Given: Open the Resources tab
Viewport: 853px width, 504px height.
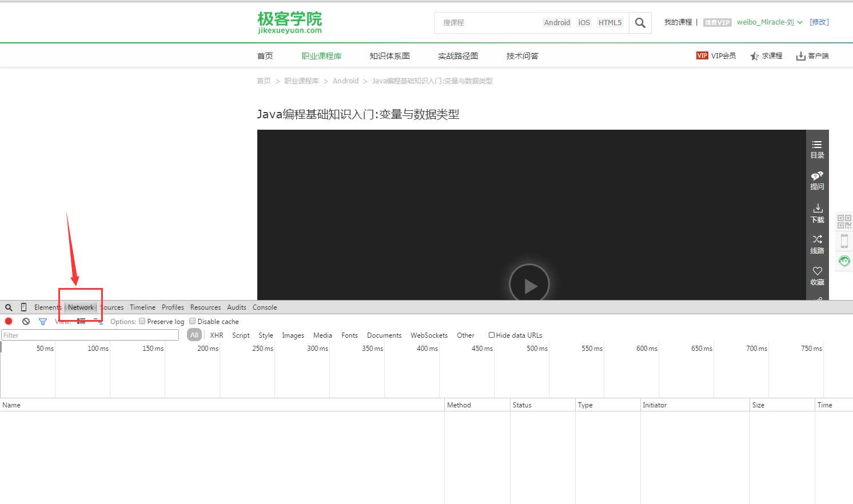Looking at the screenshot, I should [x=205, y=307].
